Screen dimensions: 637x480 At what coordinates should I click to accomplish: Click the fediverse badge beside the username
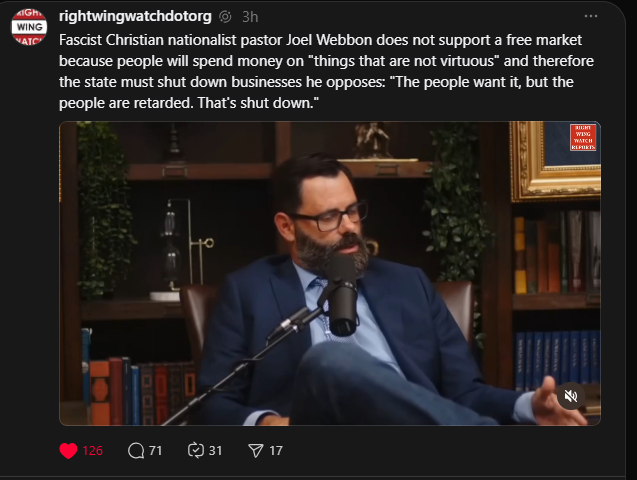[x=225, y=17]
